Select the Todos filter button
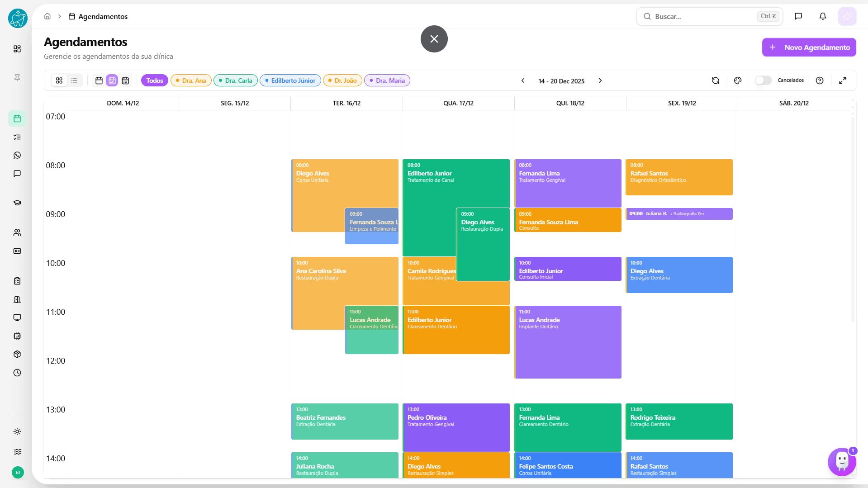Image resolution: width=868 pixels, height=488 pixels. [x=154, y=80]
